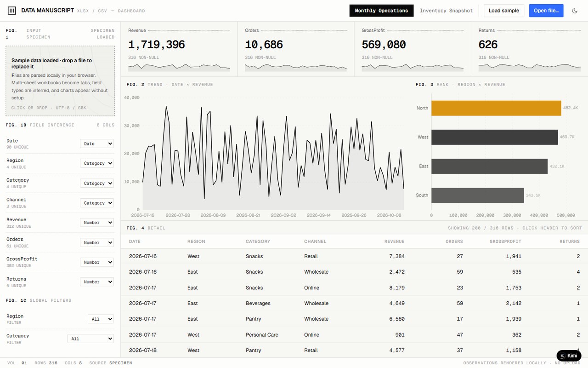
Task: Open the Date field type dropdown
Action: 97,144
